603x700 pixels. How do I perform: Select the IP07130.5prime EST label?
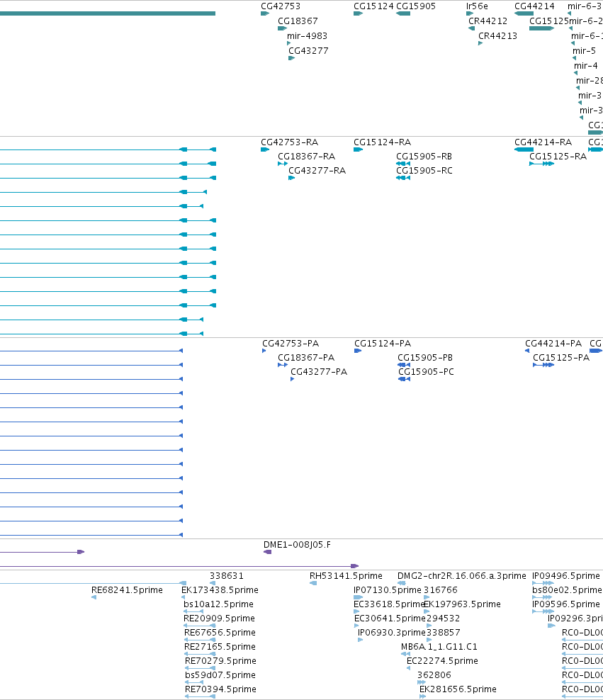point(388,590)
